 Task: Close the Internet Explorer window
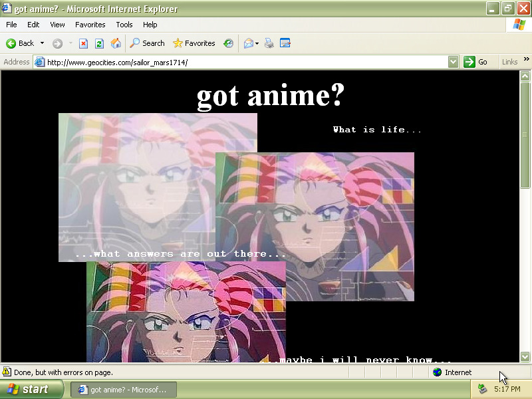pyautogui.click(x=523, y=9)
